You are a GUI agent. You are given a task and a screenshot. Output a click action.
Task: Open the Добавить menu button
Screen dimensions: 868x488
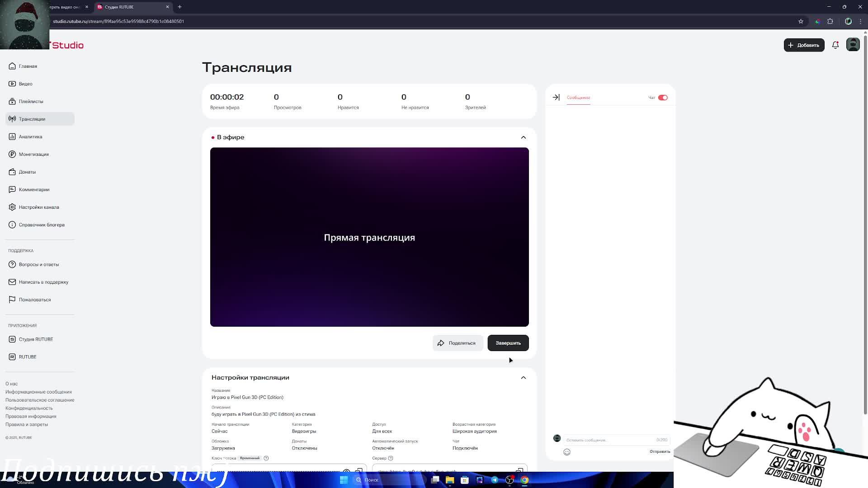click(804, 45)
